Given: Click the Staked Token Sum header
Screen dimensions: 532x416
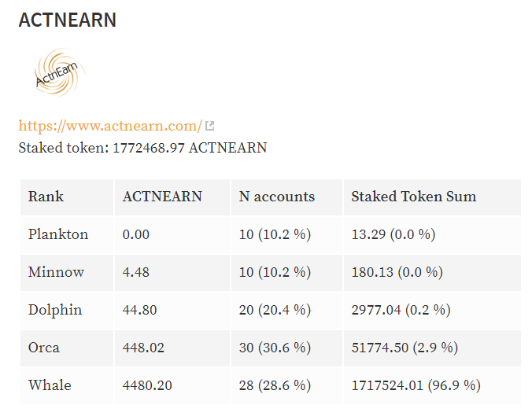Looking at the screenshot, I should 413,197.
